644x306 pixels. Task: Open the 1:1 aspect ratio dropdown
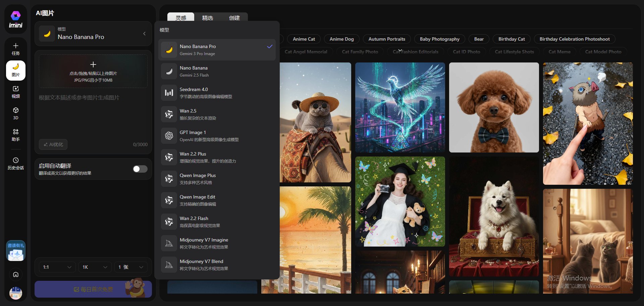[x=57, y=267]
